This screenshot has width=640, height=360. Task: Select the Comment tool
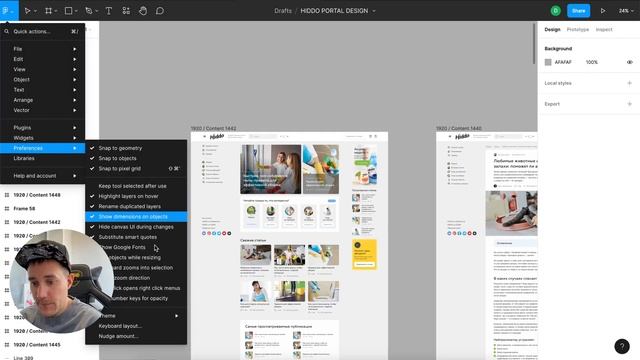160,11
